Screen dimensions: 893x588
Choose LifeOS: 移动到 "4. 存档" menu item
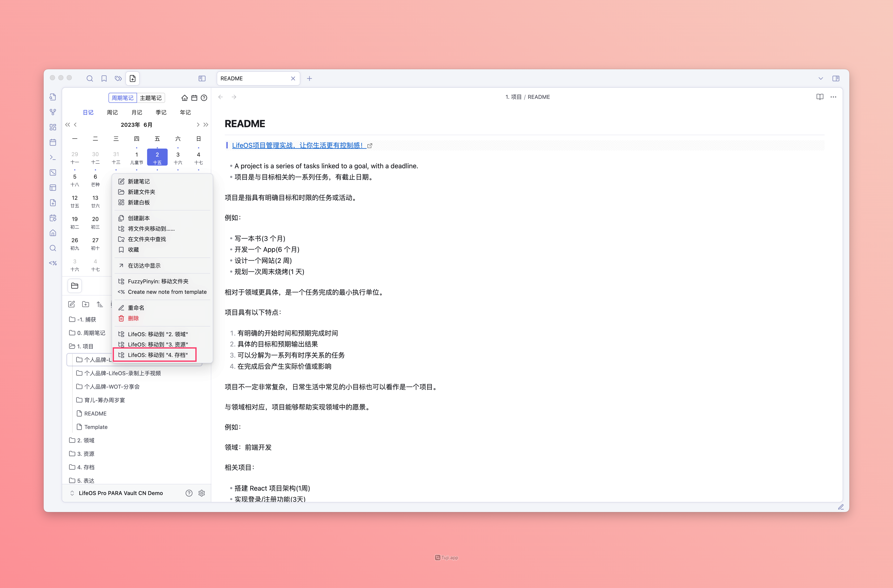(158, 355)
